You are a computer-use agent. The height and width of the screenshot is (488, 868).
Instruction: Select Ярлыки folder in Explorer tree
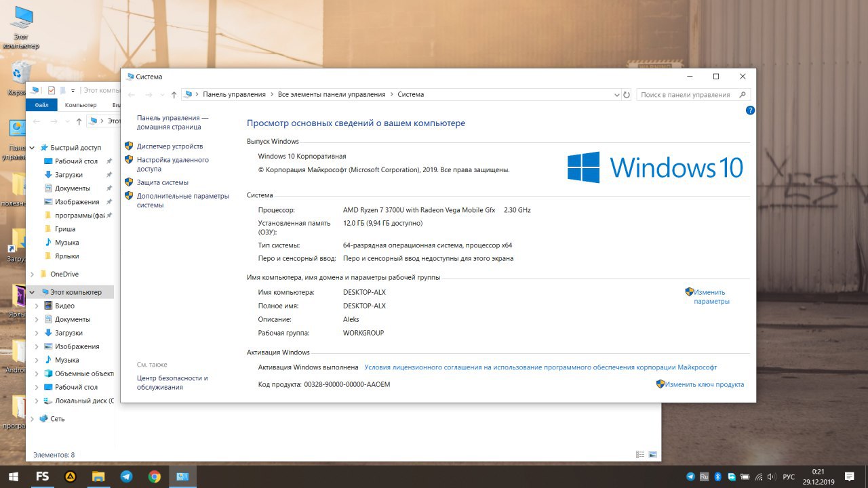pos(67,256)
